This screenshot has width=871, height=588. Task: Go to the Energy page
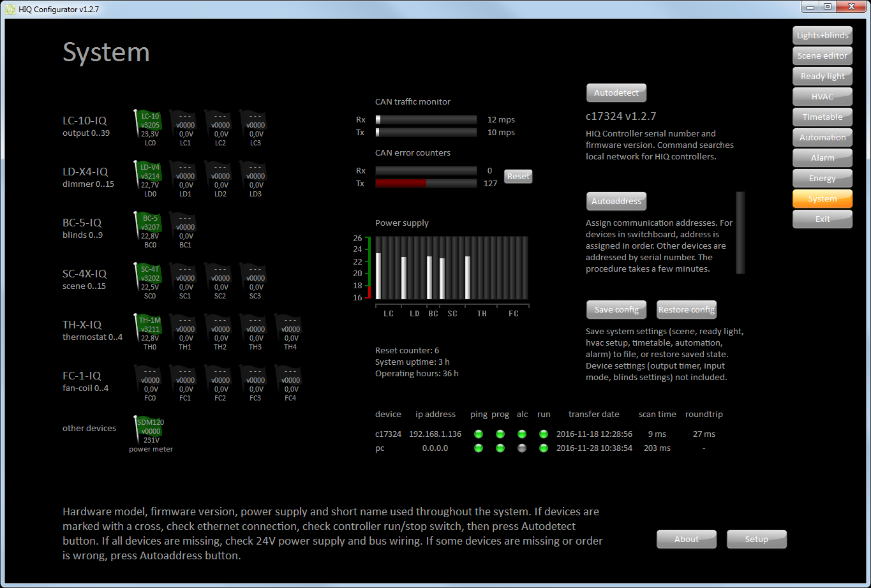(823, 179)
